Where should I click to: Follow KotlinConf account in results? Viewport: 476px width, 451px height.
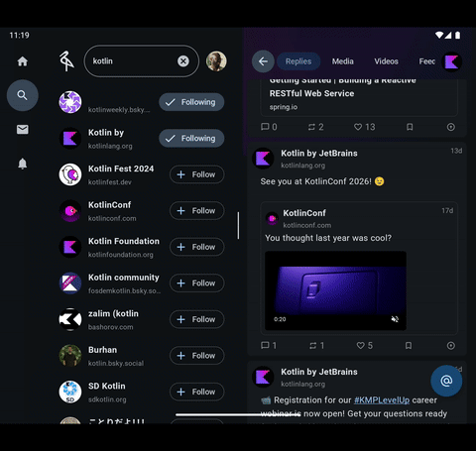tap(197, 210)
